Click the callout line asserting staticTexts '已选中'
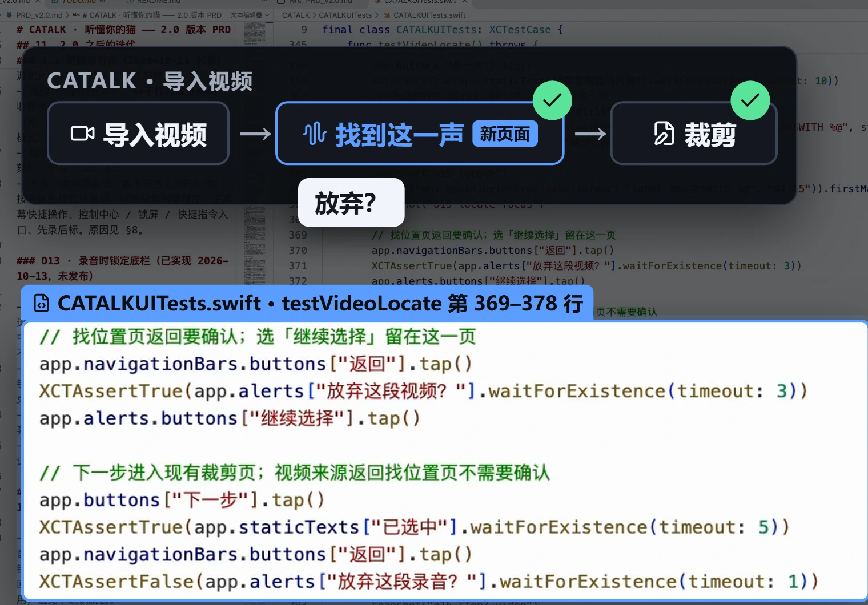The image size is (868, 605). click(x=414, y=527)
